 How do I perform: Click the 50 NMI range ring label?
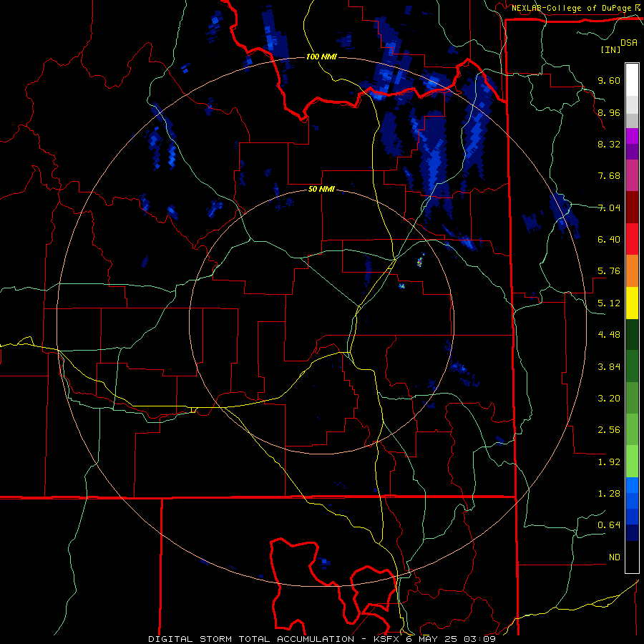(321, 190)
